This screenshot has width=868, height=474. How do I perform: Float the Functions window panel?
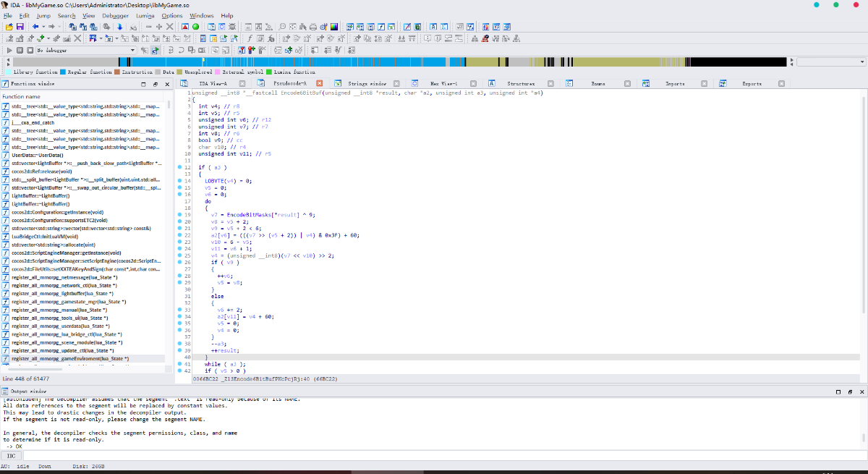click(155, 84)
